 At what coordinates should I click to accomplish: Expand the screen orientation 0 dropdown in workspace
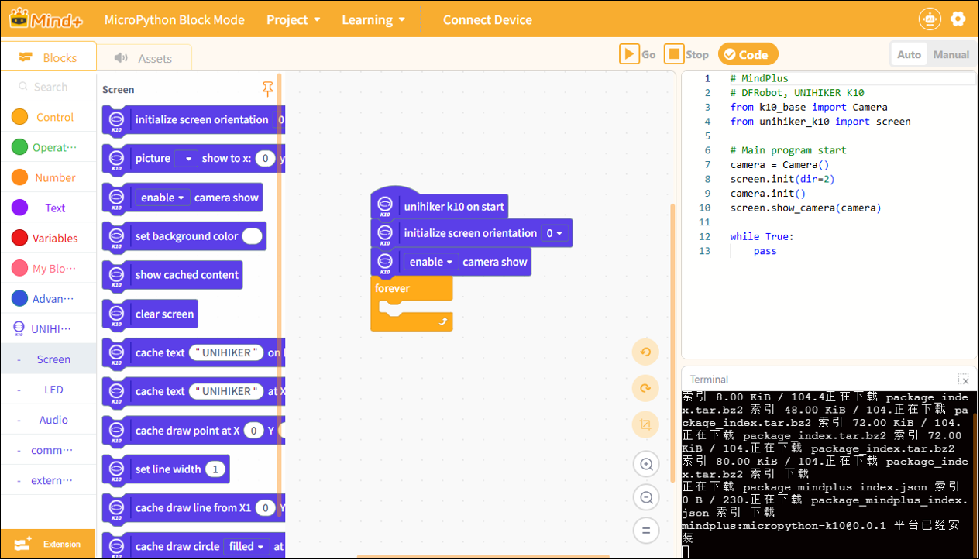click(x=555, y=233)
